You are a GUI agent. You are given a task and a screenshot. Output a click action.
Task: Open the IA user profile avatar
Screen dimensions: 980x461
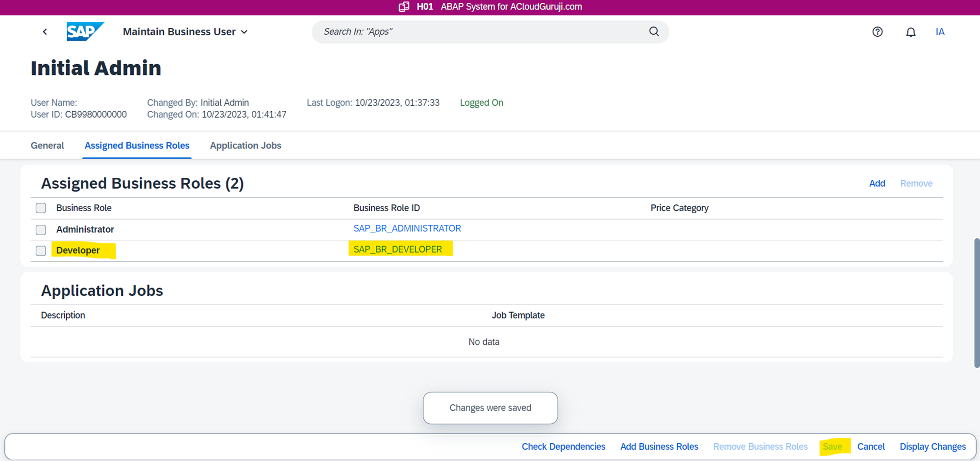pyautogui.click(x=939, y=32)
